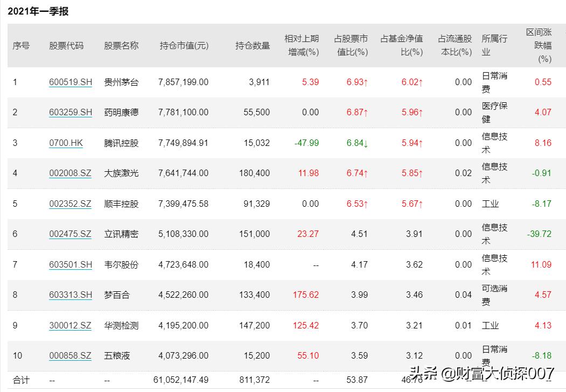Open the 002008.SZ link for 大族激光
This screenshot has height=392, width=566.
(70, 173)
